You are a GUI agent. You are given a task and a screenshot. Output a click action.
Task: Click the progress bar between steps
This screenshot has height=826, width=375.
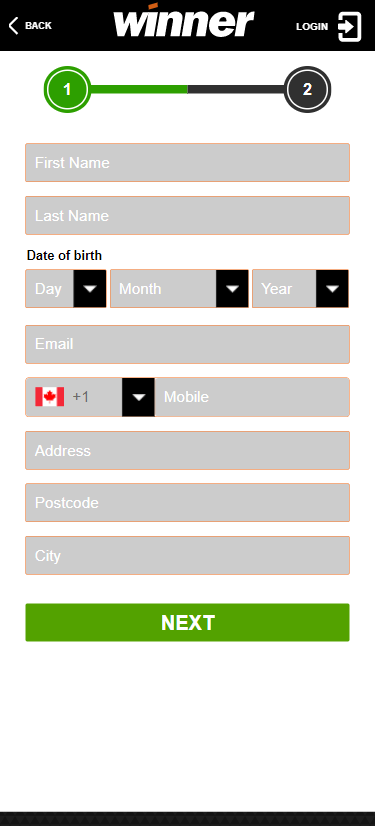coord(188,90)
